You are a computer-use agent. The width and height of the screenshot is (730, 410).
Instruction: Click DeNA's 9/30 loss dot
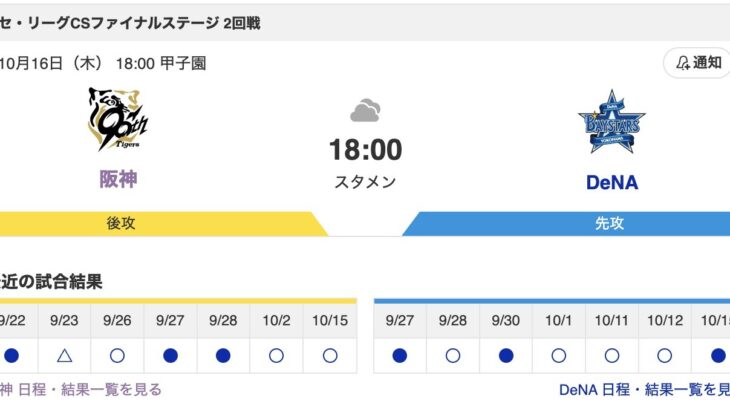pyautogui.click(x=506, y=355)
